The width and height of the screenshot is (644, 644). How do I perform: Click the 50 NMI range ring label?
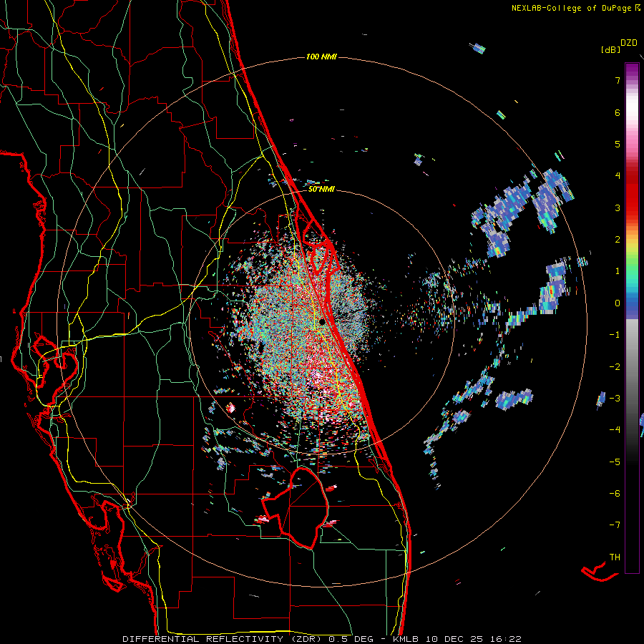321,189
